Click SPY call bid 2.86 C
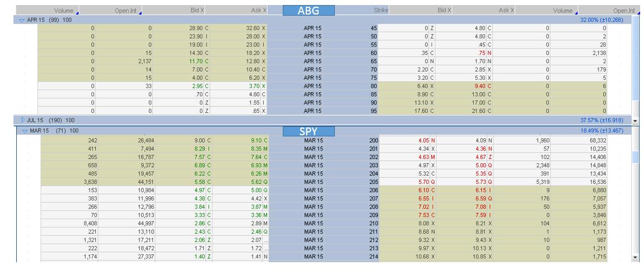The height and width of the screenshot is (270, 644). (x=203, y=223)
